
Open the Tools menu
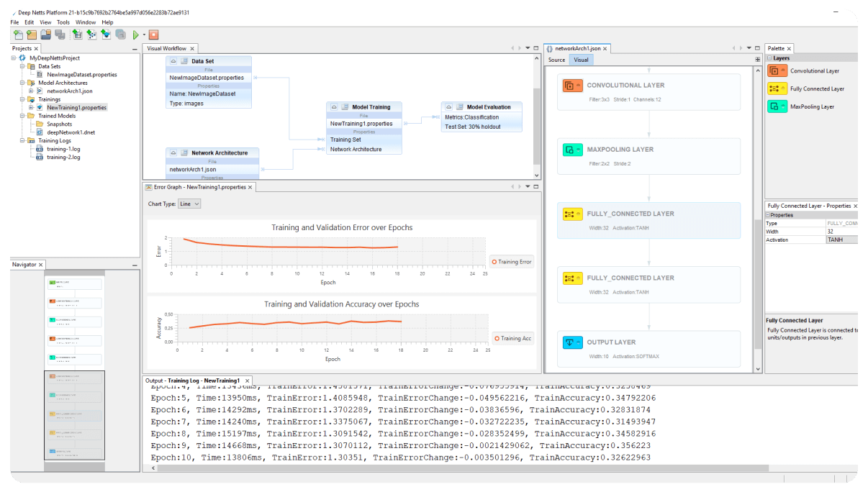pyautogui.click(x=63, y=22)
